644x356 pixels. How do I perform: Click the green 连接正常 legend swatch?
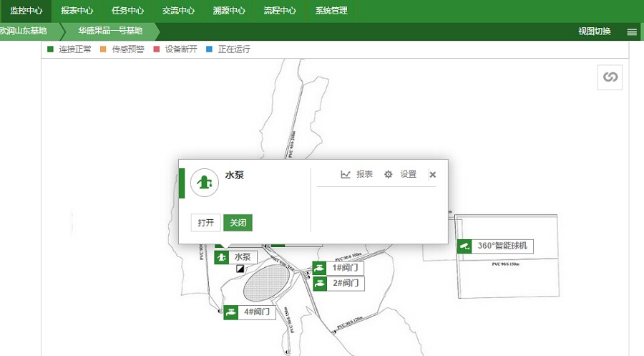[50, 49]
